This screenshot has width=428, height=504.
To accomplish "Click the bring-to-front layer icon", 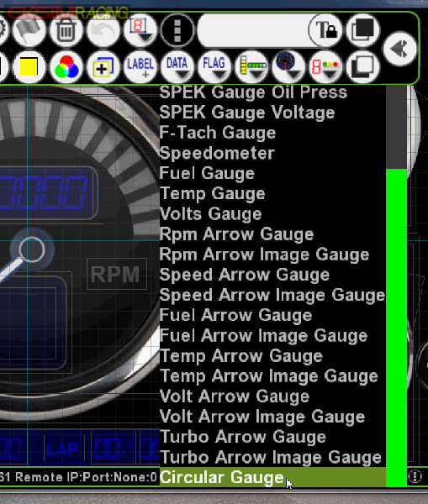I will click(362, 30).
